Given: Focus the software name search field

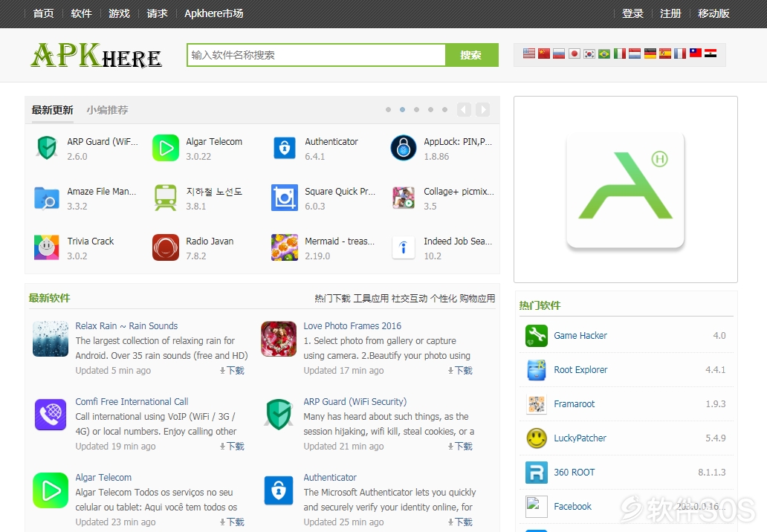Looking at the screenshot, I should pos(317,55).
